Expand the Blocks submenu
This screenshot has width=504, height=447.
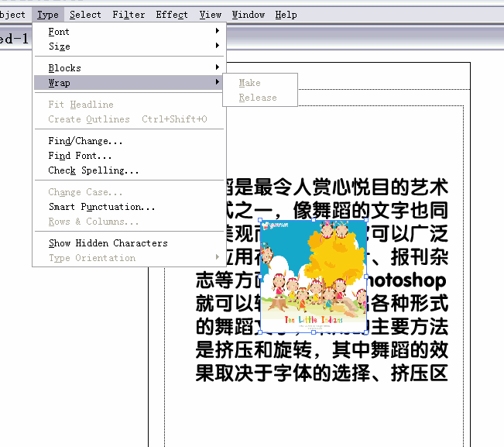(x=129, y=68)
